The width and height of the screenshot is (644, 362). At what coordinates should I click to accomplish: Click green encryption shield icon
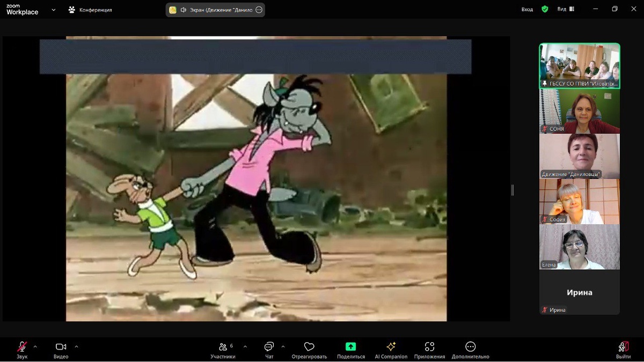point(545,9)
